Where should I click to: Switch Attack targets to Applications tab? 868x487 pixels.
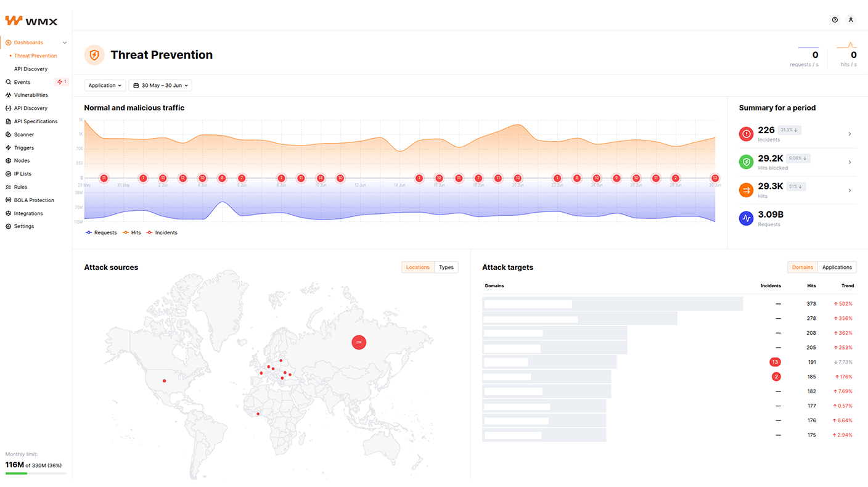click(837, 268)
